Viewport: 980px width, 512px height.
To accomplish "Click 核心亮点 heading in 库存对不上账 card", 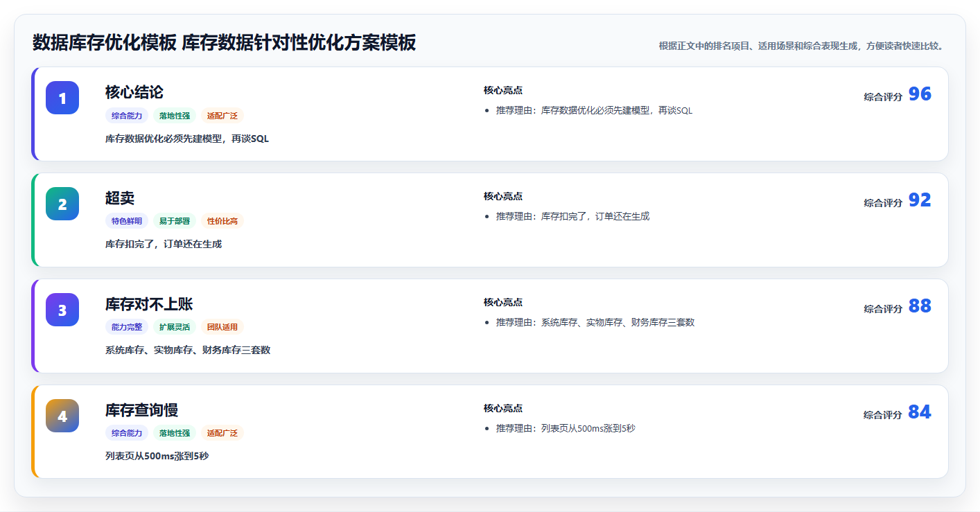I will pos(503,302).
